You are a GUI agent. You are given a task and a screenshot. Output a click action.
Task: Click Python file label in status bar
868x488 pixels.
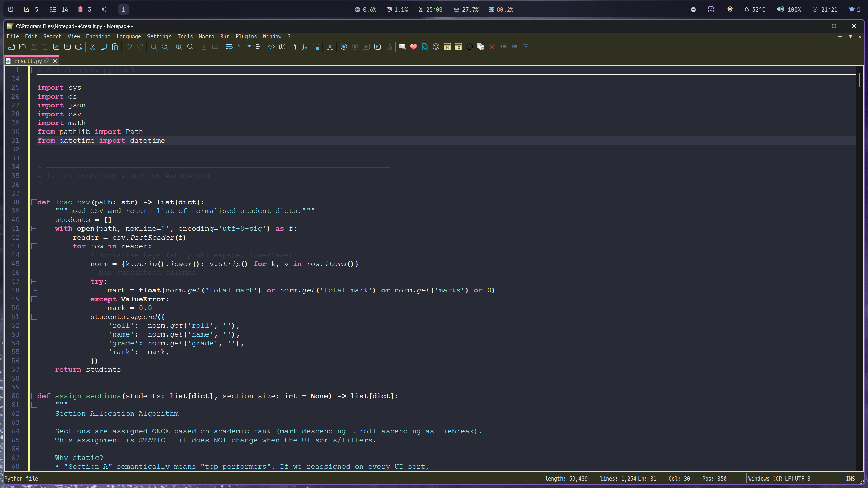click(21, 479)
